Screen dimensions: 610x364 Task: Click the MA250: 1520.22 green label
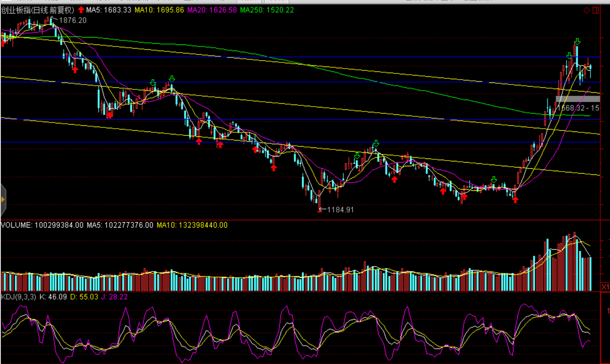(x=267, y=10)
